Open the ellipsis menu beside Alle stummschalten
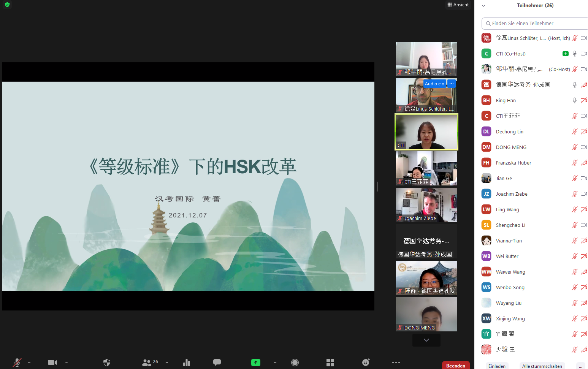The height and width of the screenshot is (369, 588). coord(580,366)
